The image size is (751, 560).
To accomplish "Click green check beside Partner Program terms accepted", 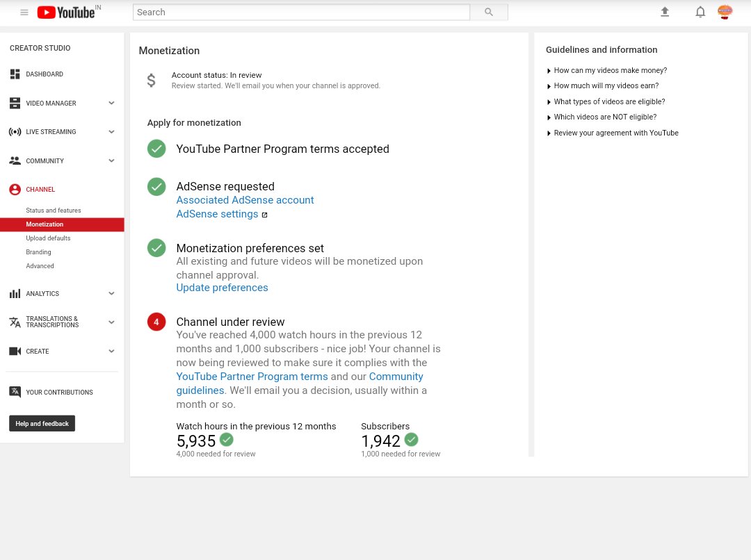I will tap(156, 149).
